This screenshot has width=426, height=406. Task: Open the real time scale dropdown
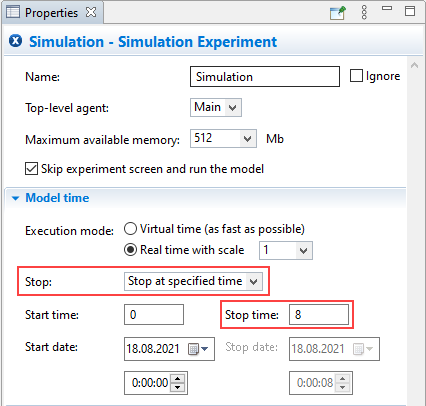[286, 250]
